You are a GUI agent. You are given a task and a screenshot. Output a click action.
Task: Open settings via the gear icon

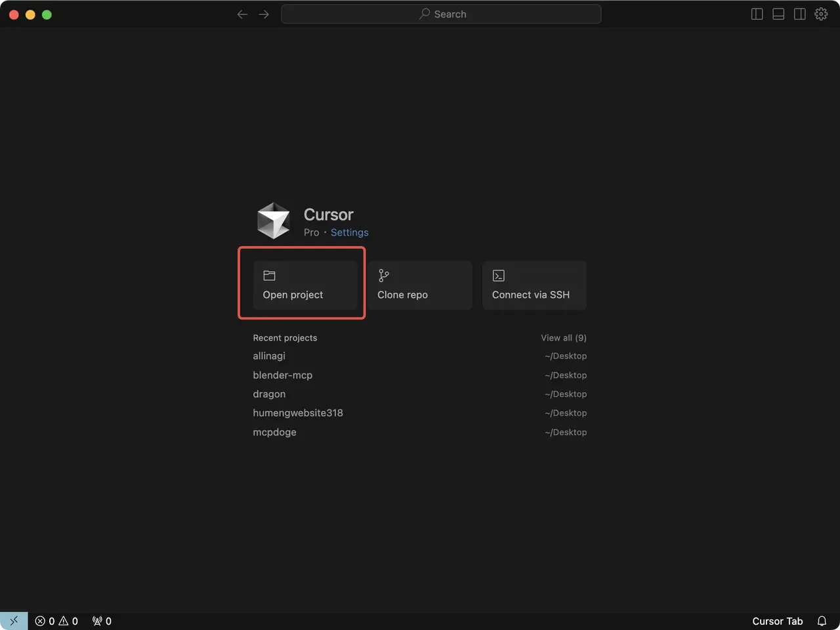[x=821, y=14]
